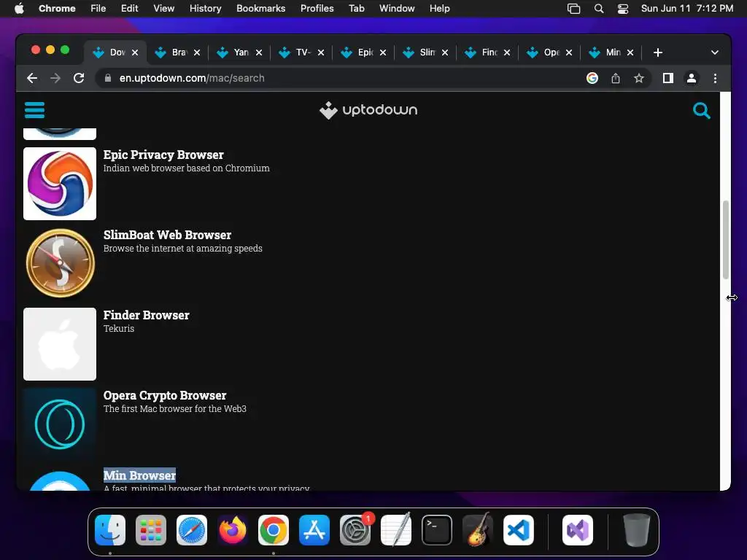Open the Opera Crypto Browser title link
The width and height of the screenshot is (747, 560).
[165, 395]
